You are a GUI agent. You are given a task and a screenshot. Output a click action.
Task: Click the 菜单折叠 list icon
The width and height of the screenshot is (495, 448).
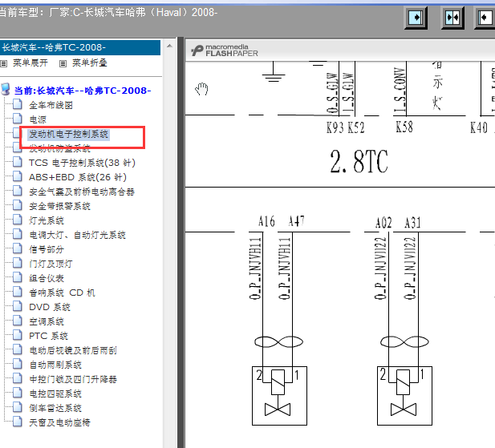[x=63, y=63]
